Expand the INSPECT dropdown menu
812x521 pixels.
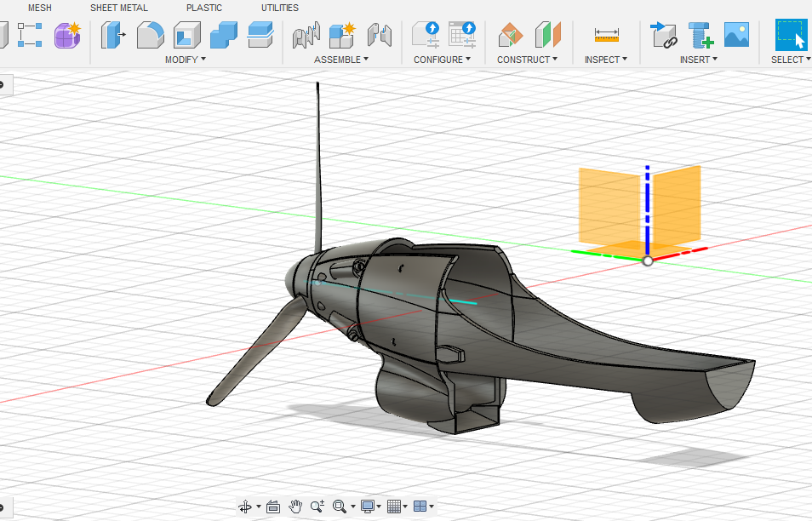coord(606,60)
